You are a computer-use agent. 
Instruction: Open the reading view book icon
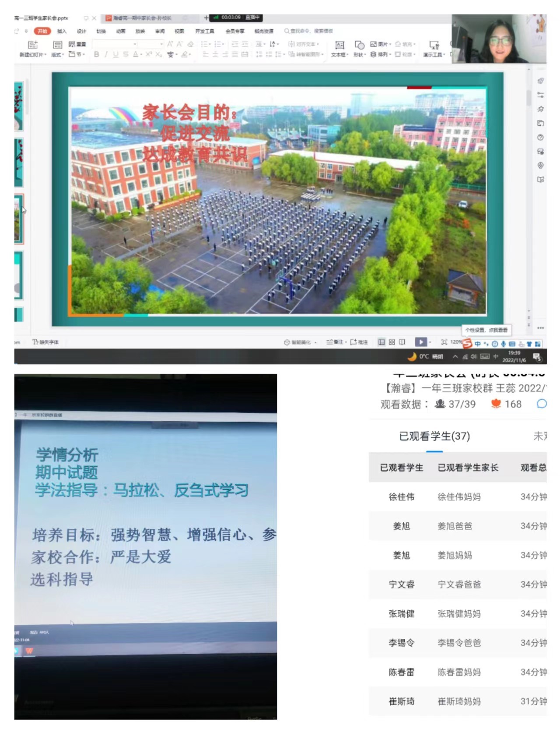[402, 342]
